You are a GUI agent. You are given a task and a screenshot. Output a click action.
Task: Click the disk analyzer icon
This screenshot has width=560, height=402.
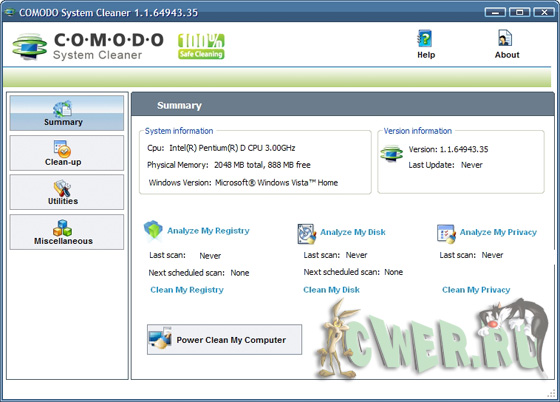(307, 234)
